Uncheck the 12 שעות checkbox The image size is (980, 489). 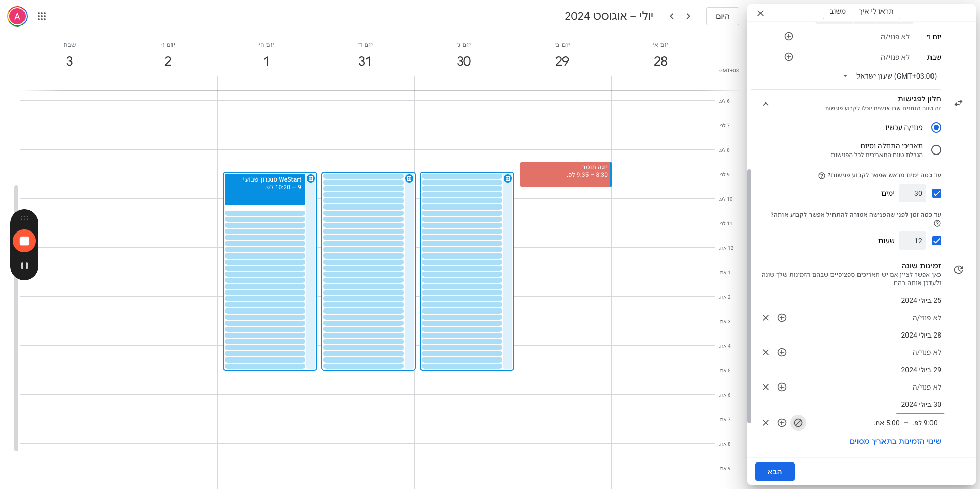point(936,241)
